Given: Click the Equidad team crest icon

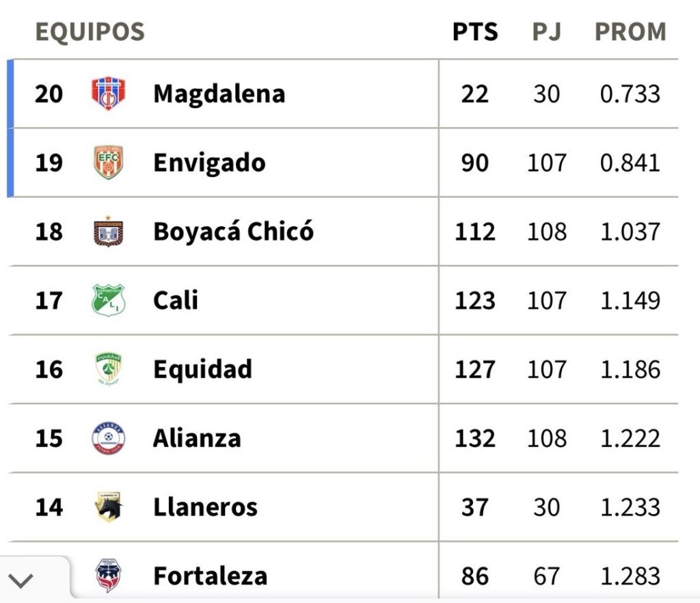Looking at the screenshot, I should (x=109, y=369).
